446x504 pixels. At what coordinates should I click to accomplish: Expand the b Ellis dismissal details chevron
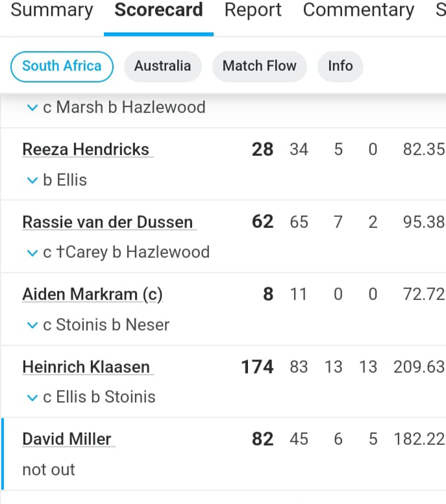(x=32, y=180)
